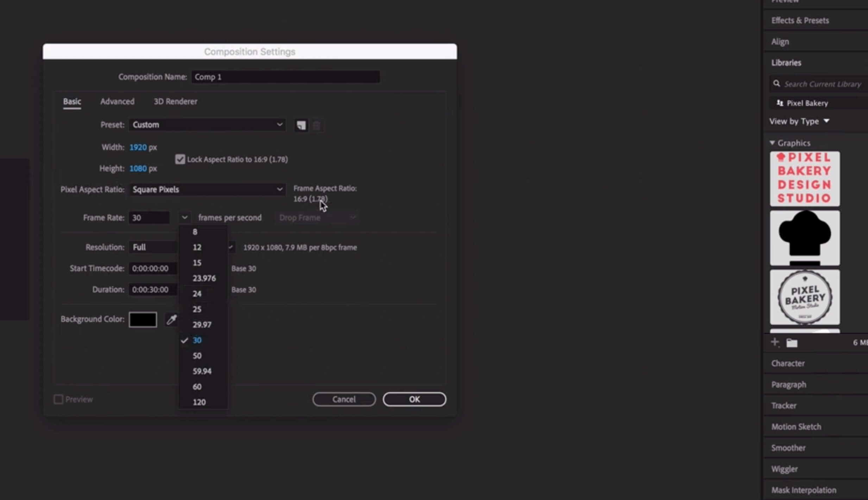The image size is (868, 500).
Task: Click the Start Timecode field
Action: click(153, 268)
